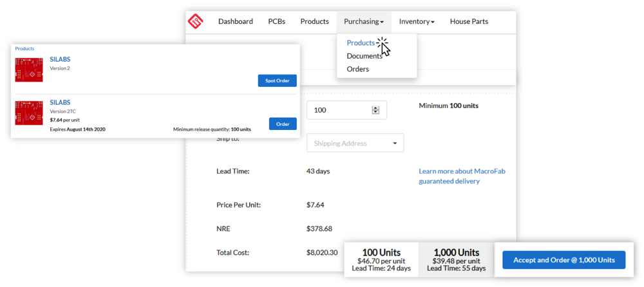Expand the Inventory dropdown menu
The image size is (644, 287).
[417, 21]
